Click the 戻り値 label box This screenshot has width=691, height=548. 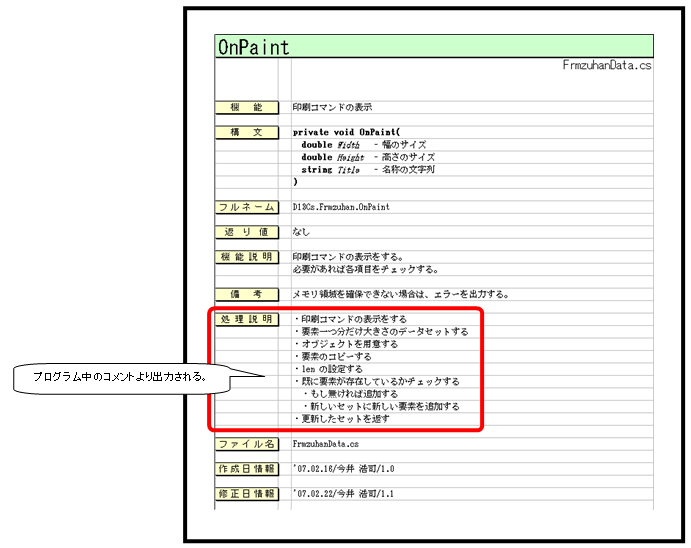point(246,232)
